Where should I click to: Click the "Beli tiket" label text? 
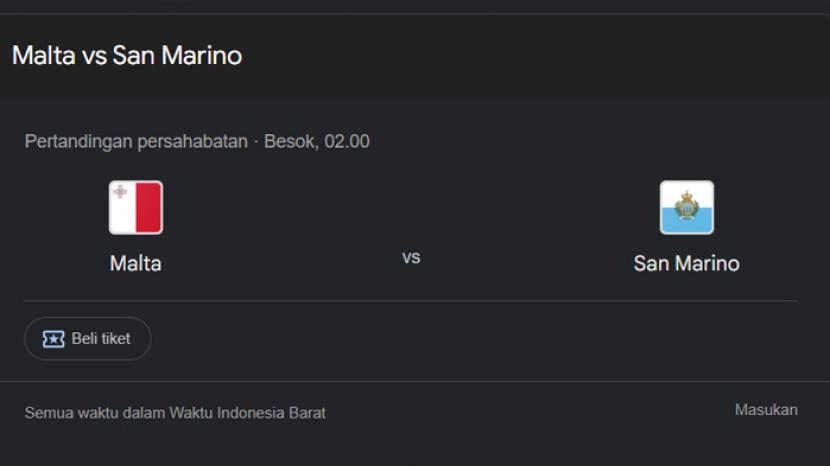tap(101, 339)
